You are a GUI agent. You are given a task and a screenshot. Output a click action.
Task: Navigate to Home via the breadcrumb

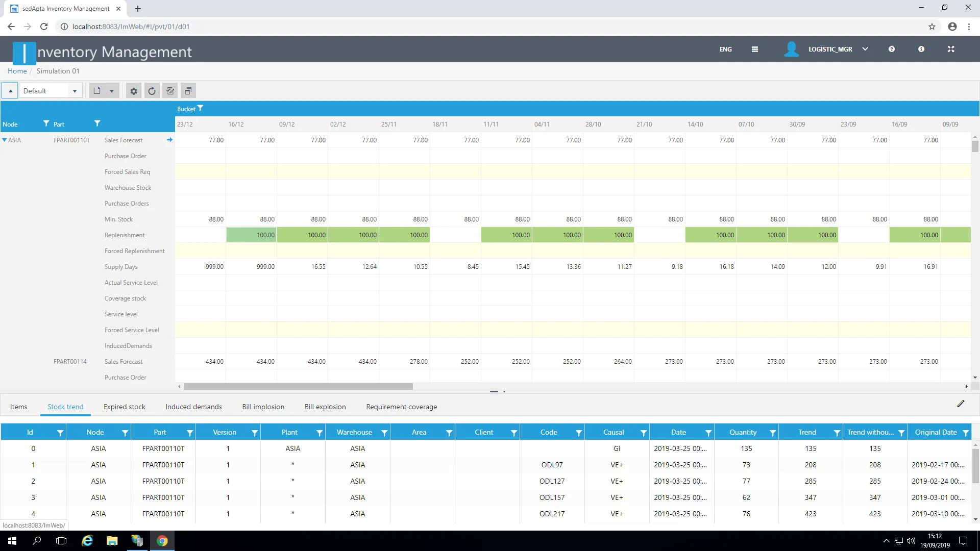pyautogui.click(x=17, y=71)
